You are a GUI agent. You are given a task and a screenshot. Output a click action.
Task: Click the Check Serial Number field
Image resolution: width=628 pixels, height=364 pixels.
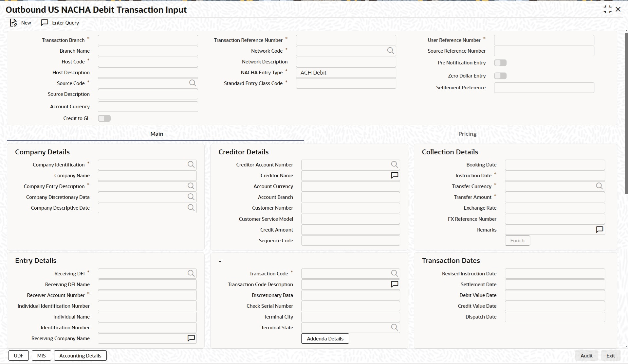(350, 306)
